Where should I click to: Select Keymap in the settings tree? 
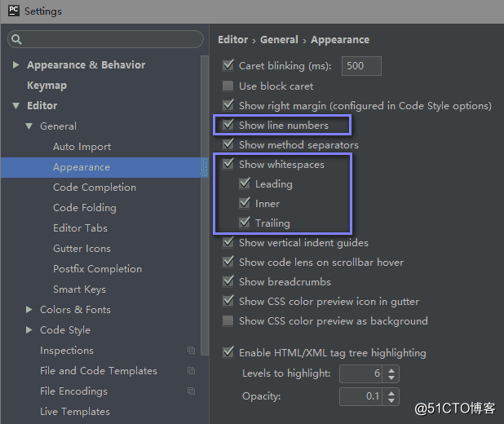click(x=47, y=86)
